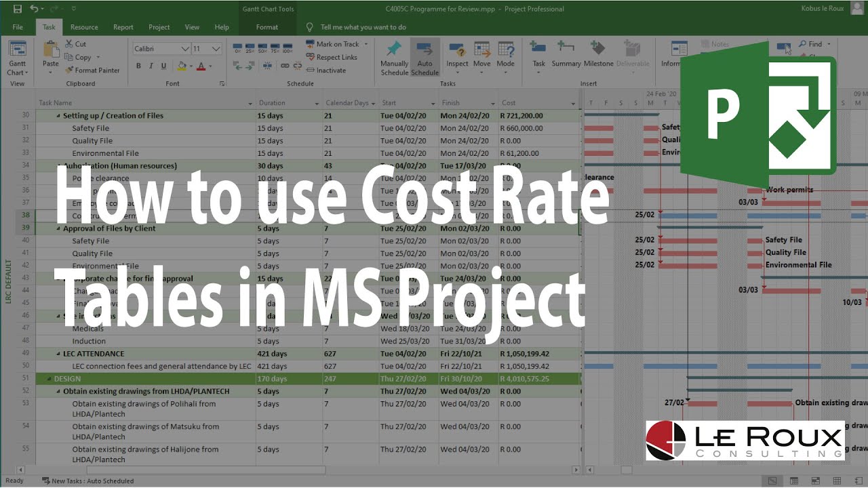Image resolution: width=868 pixels, height=488 pixels.
Task: Cut the selected task
Action: (x=76, y=44)
